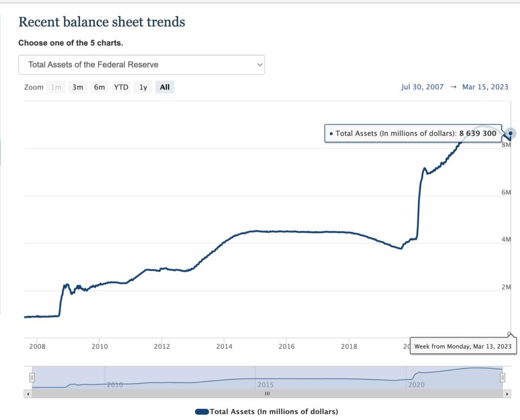Image resolution: width=520 pixels, height=420 pixels.
Task: Click the right navigator range handle
Action: (x=502, y=377)
